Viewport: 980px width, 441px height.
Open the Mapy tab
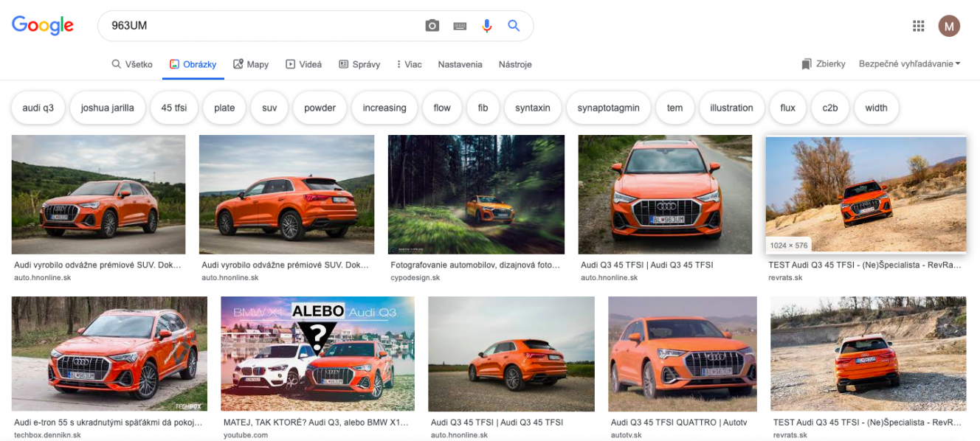[251, 64]
